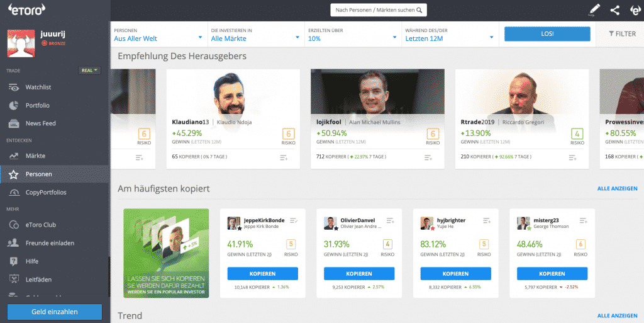Screen dimensions: 644x323
Task: Open the eToro e icon at top right
Action: coord(635,10)
